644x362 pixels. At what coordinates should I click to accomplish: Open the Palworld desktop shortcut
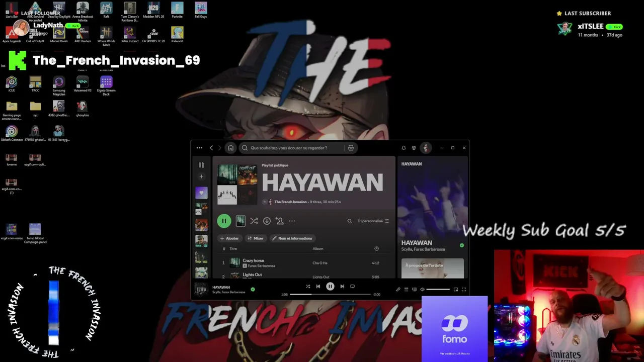177,35
